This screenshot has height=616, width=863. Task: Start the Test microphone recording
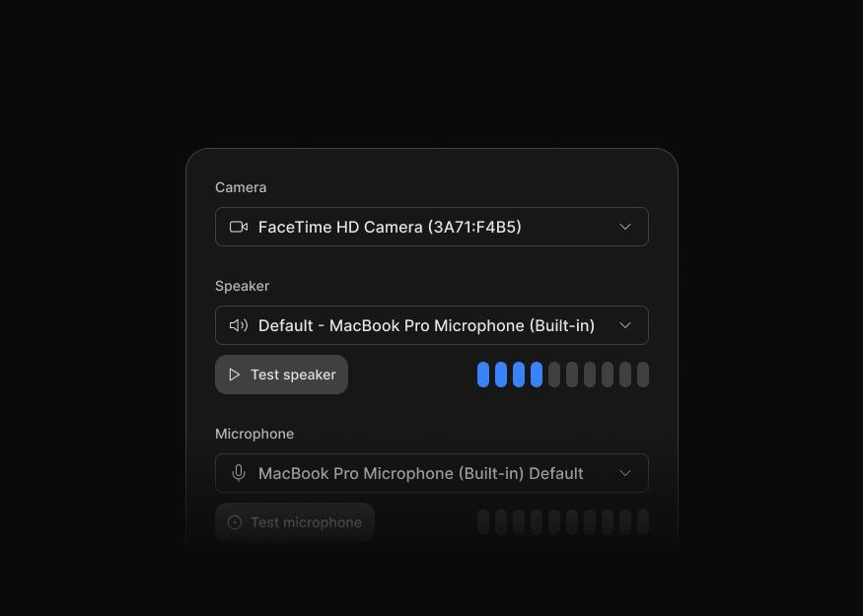[295, 522]
